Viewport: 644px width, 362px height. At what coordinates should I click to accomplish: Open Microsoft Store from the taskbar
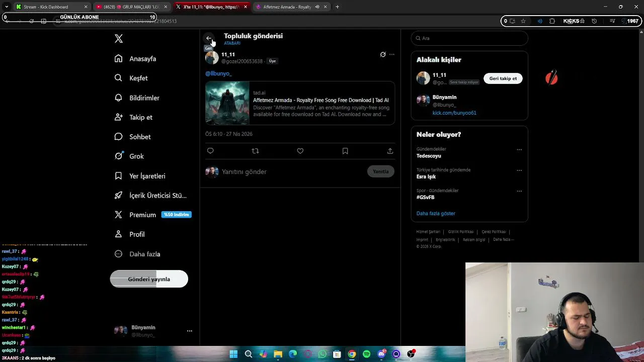[x=337, y=354]
